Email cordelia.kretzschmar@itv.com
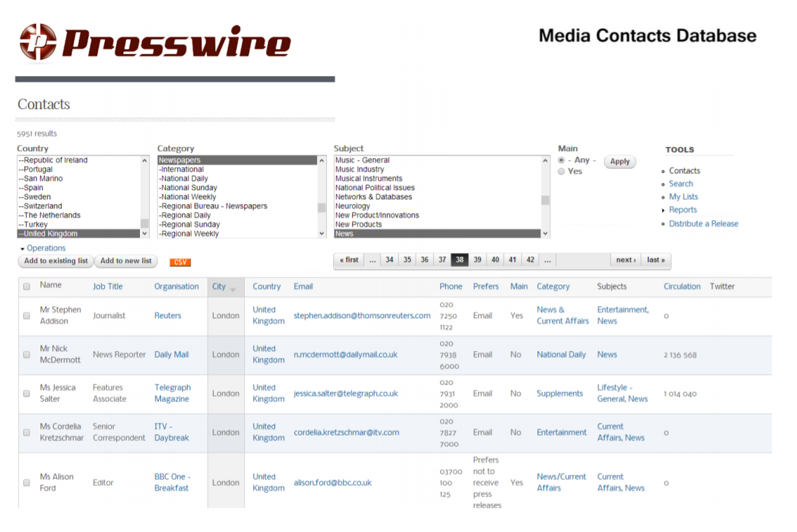Screen dimensions: 797x532 [346, 433]
